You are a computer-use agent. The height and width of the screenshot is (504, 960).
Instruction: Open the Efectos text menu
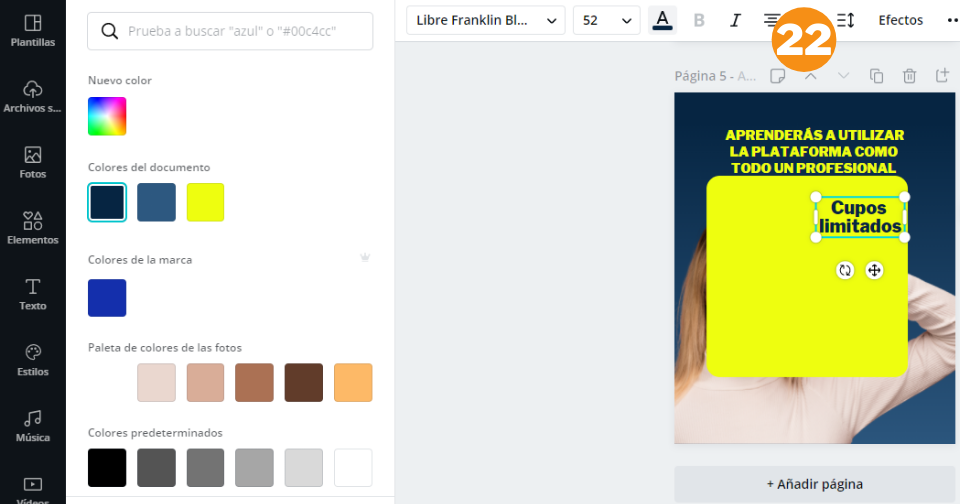[900, 20]
